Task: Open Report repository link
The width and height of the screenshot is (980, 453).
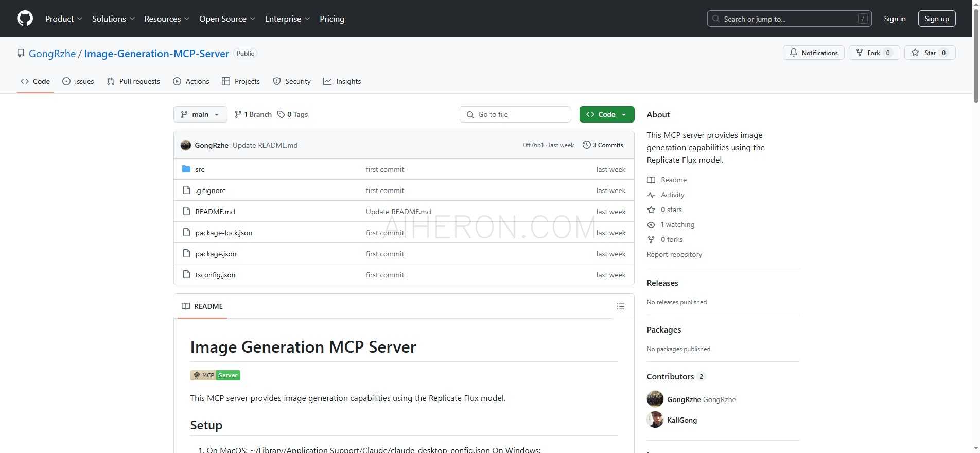Action: 674,254
